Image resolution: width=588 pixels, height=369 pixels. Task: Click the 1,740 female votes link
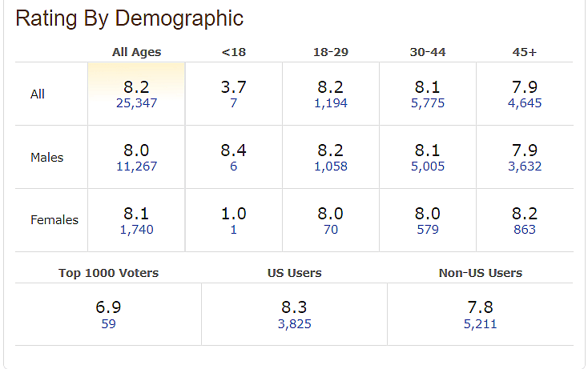(x=136, y=230)
